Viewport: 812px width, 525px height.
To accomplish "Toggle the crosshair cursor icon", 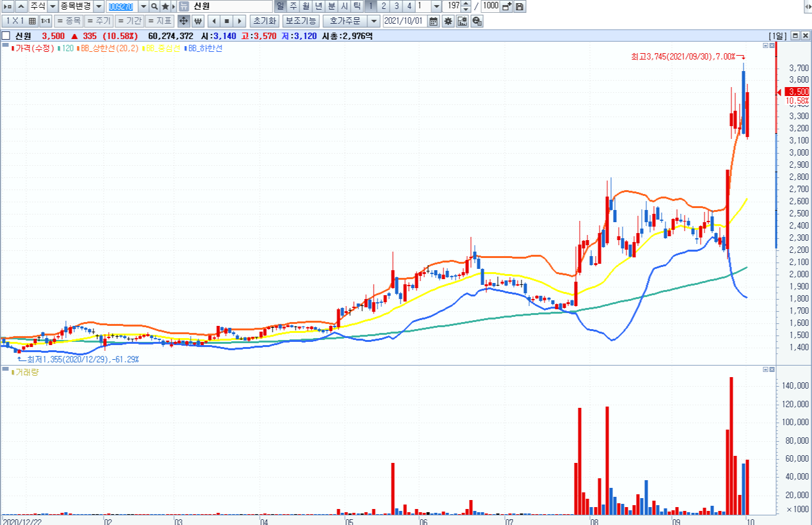I will 183,20.
